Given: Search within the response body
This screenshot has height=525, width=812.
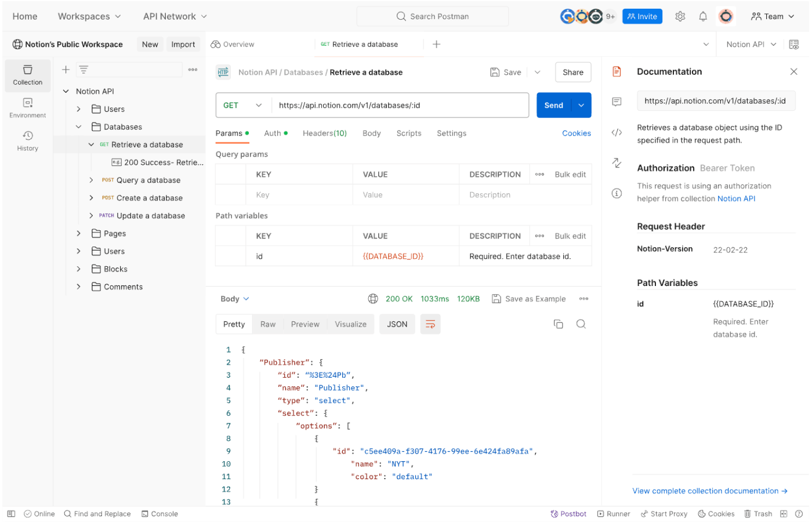Looking at the screenshot, I should point(581,324).
